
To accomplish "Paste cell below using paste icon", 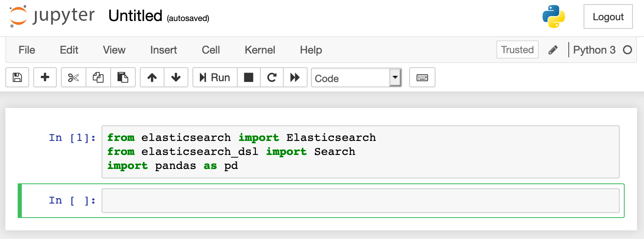I will (x=123, y=77).
